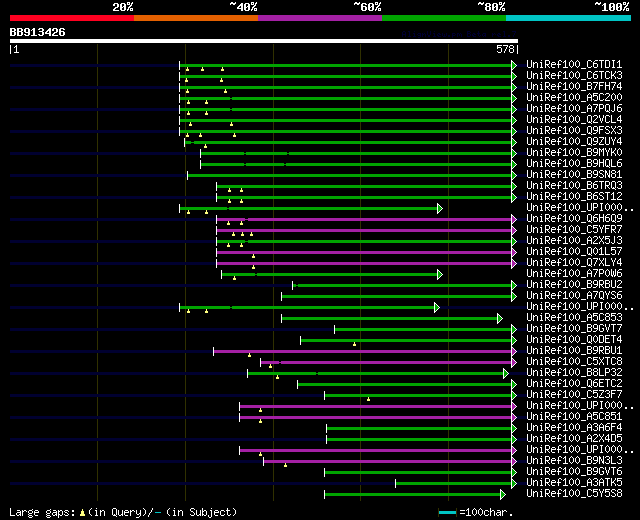The width and height of the screenshot is (640, 520).
Task: Click the UniRef100_B6ST12 hit name
Action: pyautogui.click(x=574, y=197)
